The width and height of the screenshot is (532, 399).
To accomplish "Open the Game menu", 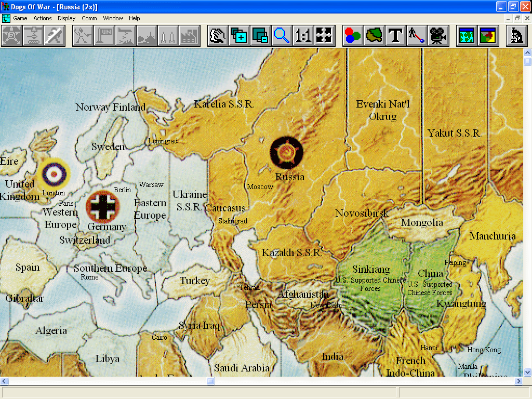I will pyautogui.click(x=20, y=18).
